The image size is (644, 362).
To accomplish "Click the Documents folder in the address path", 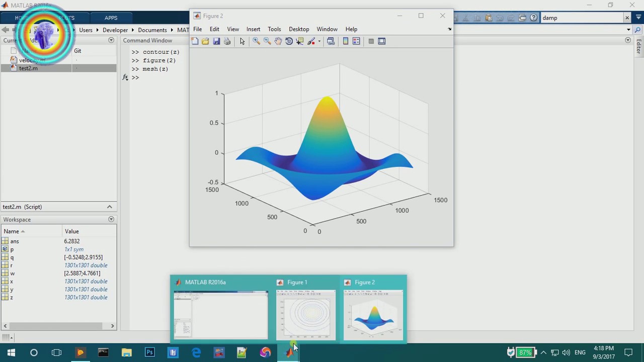I will pos(152,30).
